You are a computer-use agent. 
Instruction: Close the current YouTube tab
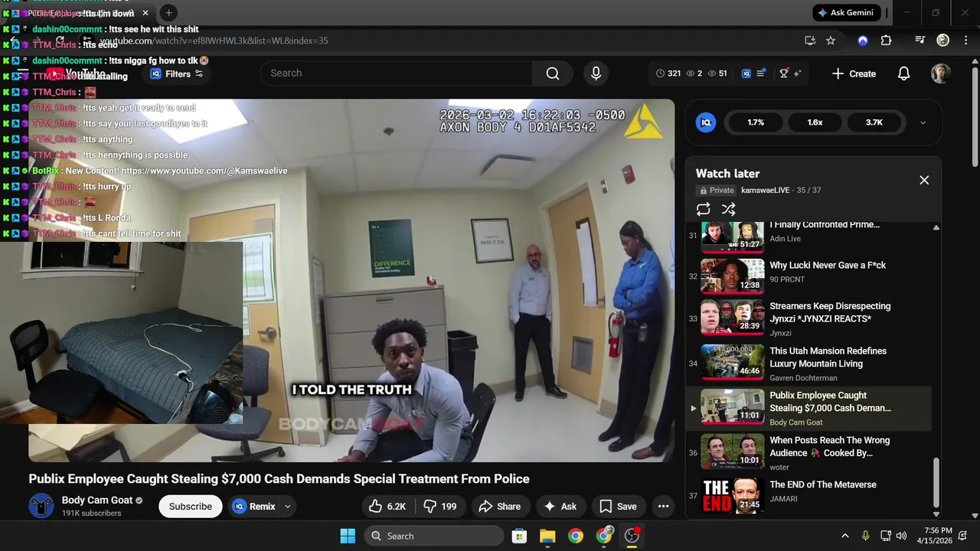pyautogui.click(x=145, y=13)
